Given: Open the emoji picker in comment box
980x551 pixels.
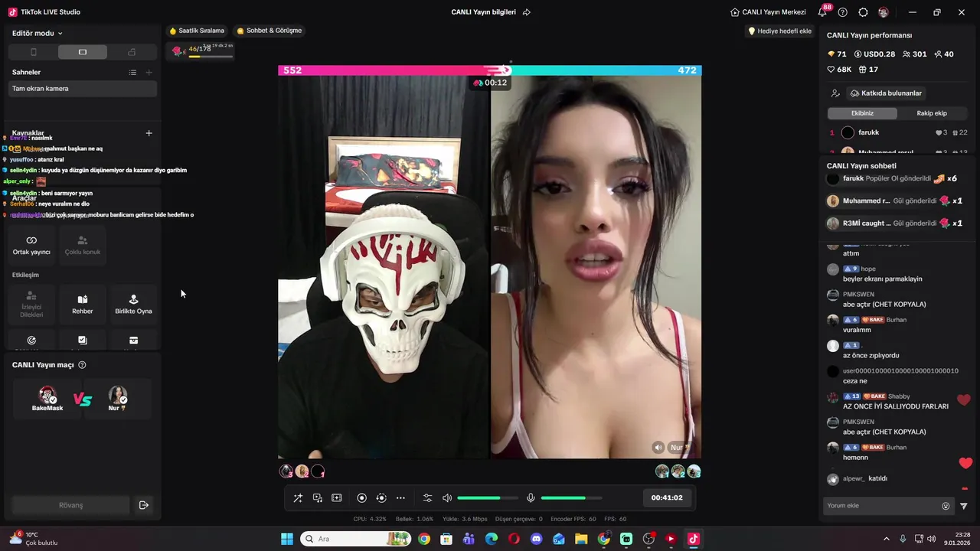Looking at the screenshot, I should (946, 506).
